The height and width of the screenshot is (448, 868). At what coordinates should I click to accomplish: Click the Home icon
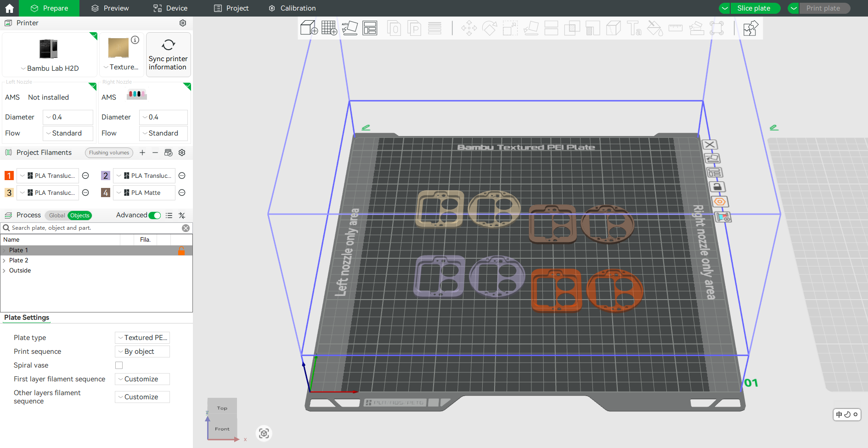9,8
